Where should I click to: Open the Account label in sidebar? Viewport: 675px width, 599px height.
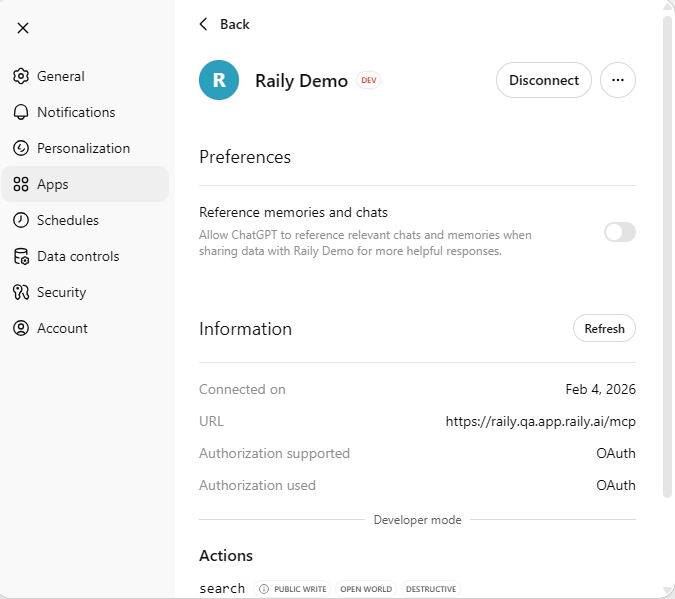pyautogui.click(x=62, y=328)
